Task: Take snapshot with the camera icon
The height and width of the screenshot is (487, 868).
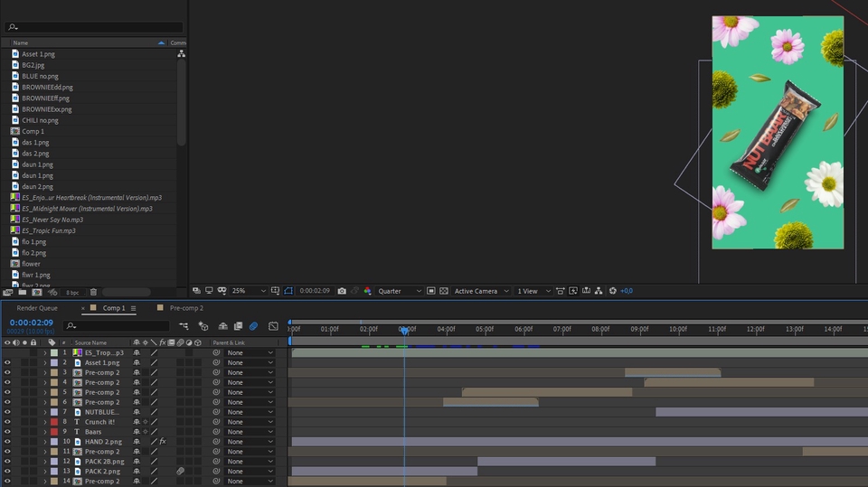Action: (342, 291)
